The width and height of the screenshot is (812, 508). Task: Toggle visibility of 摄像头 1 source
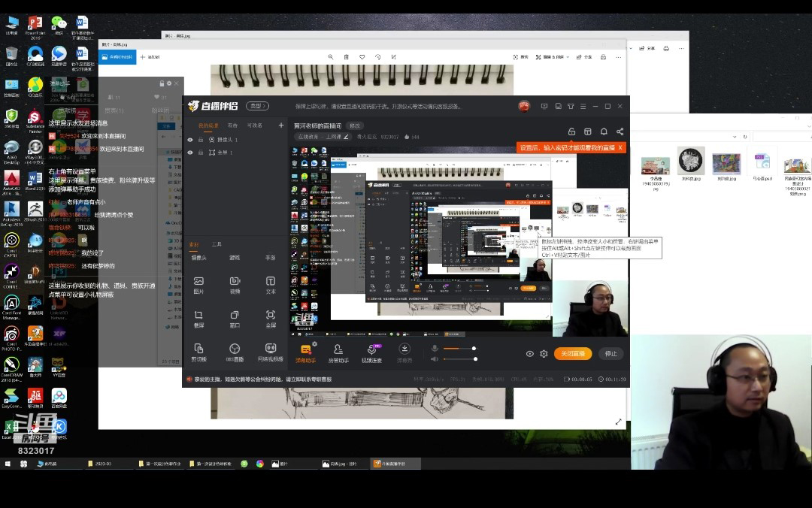point(190,140)
